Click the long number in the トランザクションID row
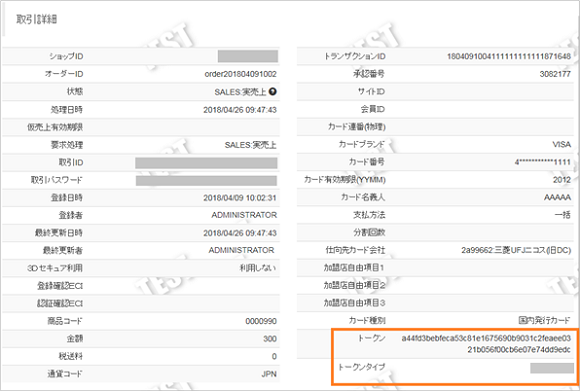The image size is (580, 391). tap(509, 56)
